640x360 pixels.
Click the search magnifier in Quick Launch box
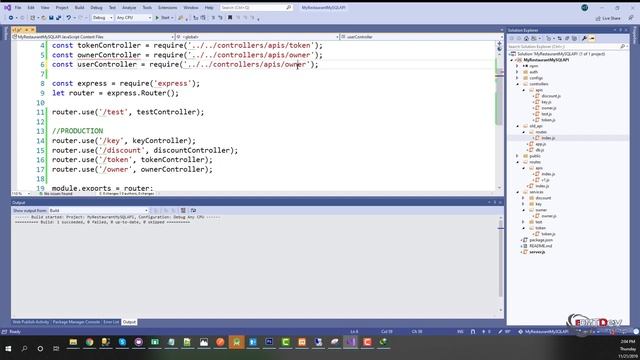(x=289, y=8)
